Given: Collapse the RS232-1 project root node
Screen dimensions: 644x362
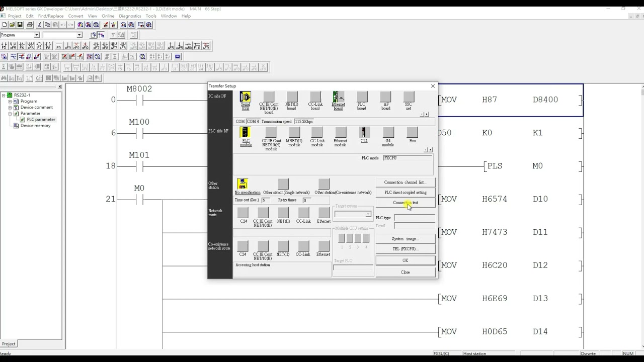Looking at the screenshot, I should pos(4,95).
